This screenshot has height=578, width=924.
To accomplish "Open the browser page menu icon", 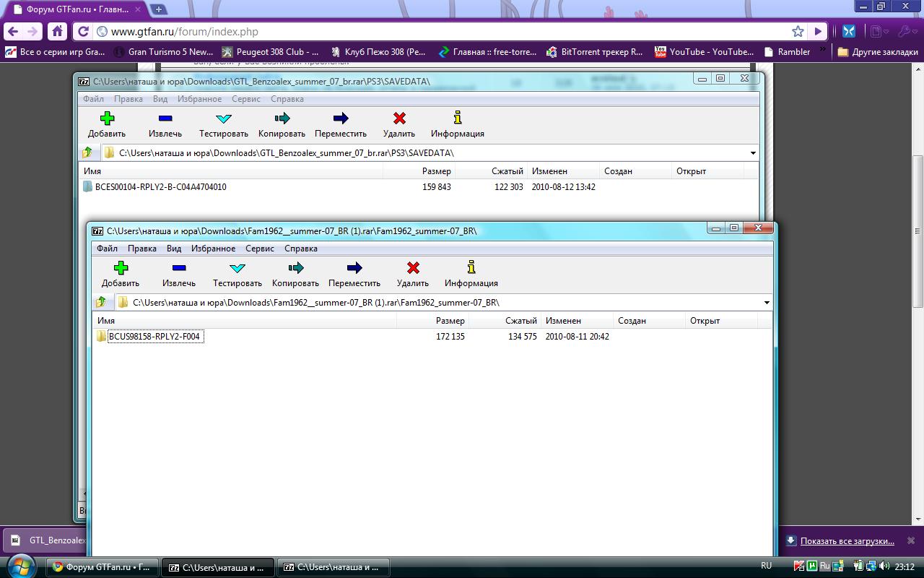I will 878,31.
